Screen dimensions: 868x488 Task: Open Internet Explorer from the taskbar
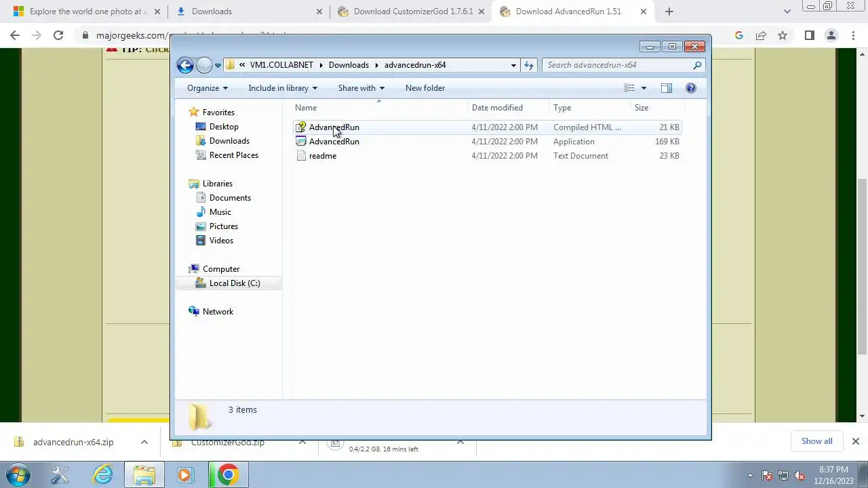coord(103,475)
